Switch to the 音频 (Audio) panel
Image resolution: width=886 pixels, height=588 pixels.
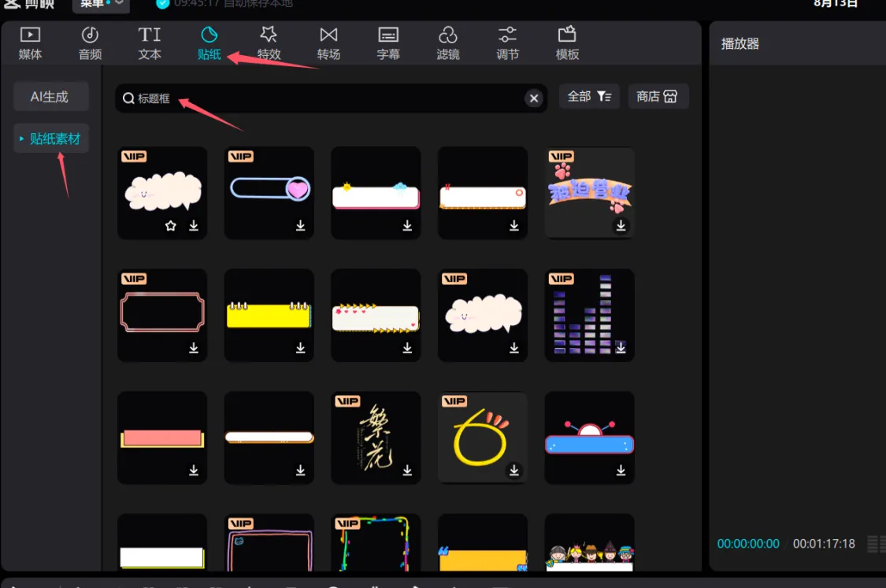click(90, 43)
